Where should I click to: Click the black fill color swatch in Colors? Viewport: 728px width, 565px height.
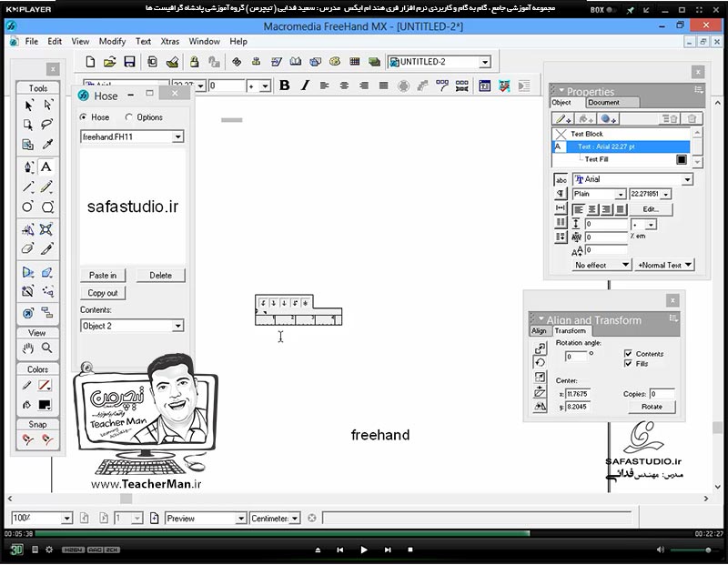[x=45, y=405]
